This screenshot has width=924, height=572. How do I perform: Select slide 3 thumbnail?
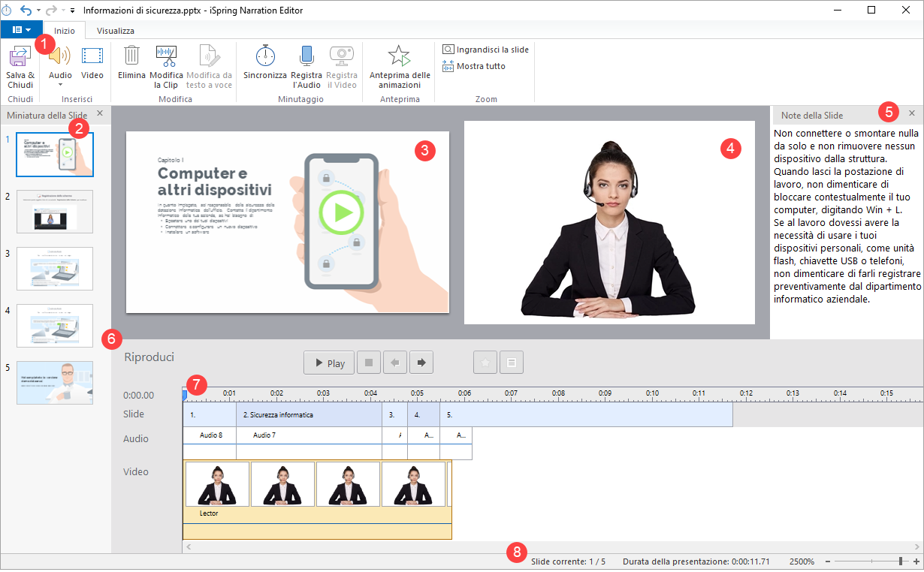[x=55, y=268]
